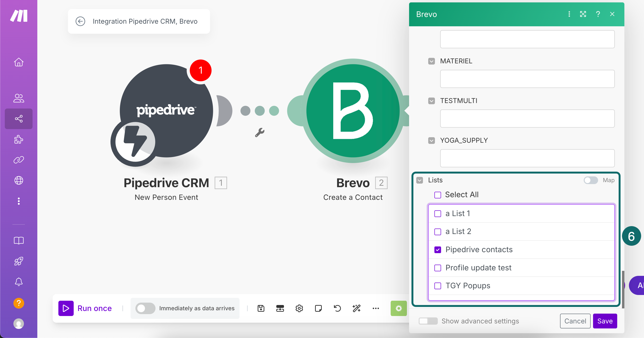Collapse the YOGA_SUPPLY field chevron

431,140
